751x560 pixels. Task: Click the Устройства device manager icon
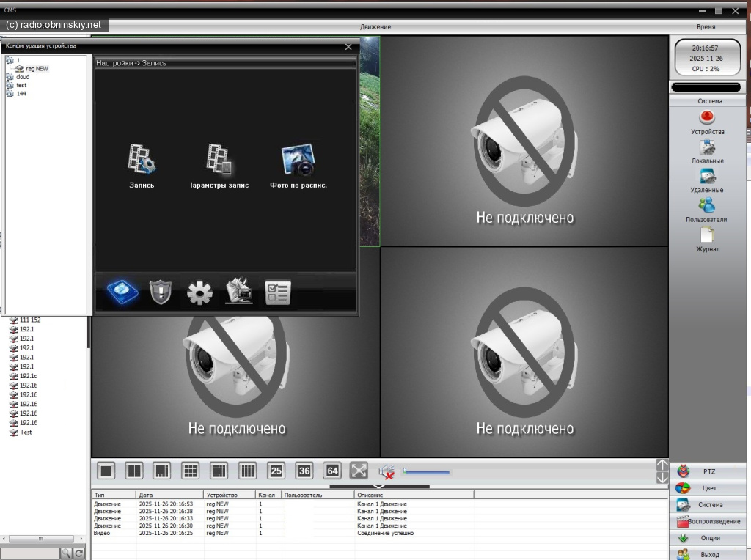point(707,118)
